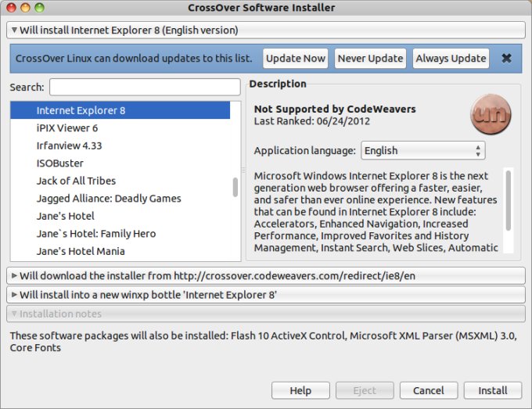Select Jagged Alliance: Deadly Games entry
This screenshot has height=409, width=532.
pos(120,199)
